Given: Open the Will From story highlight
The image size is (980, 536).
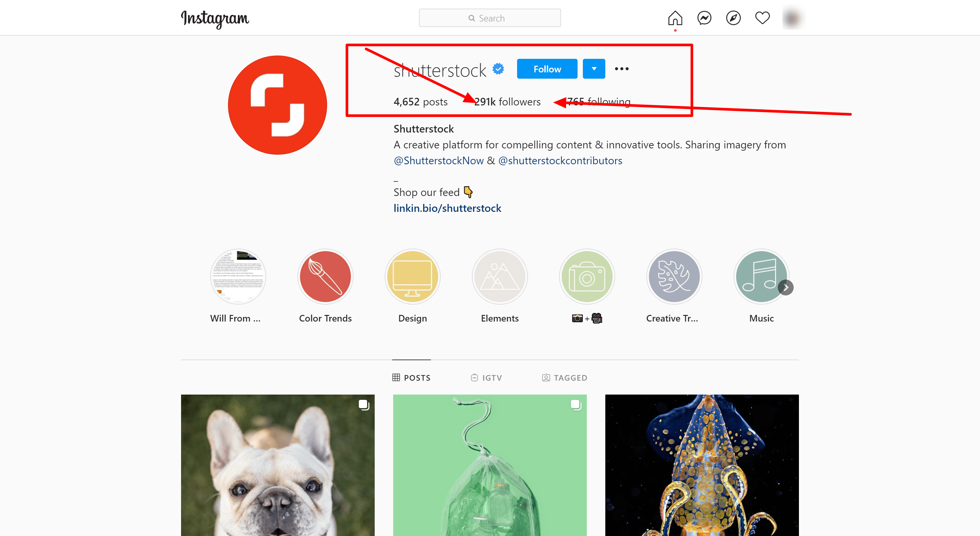Looking at the screenshot, I should pos(238,277).
